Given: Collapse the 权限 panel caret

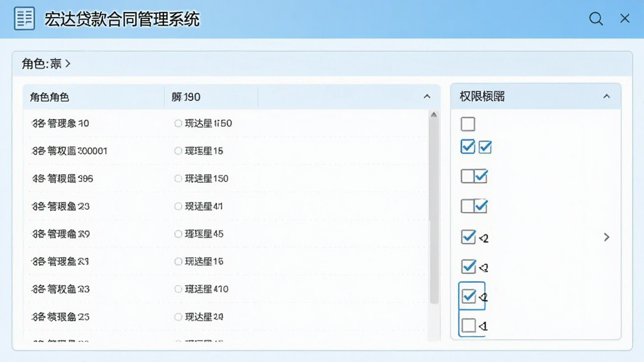Looking at the screenshot, I should tap(607, 96).
